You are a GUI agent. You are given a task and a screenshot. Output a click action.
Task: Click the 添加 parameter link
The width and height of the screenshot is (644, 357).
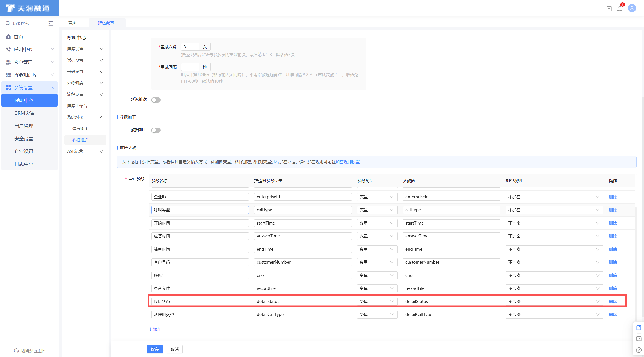[155, 329]
